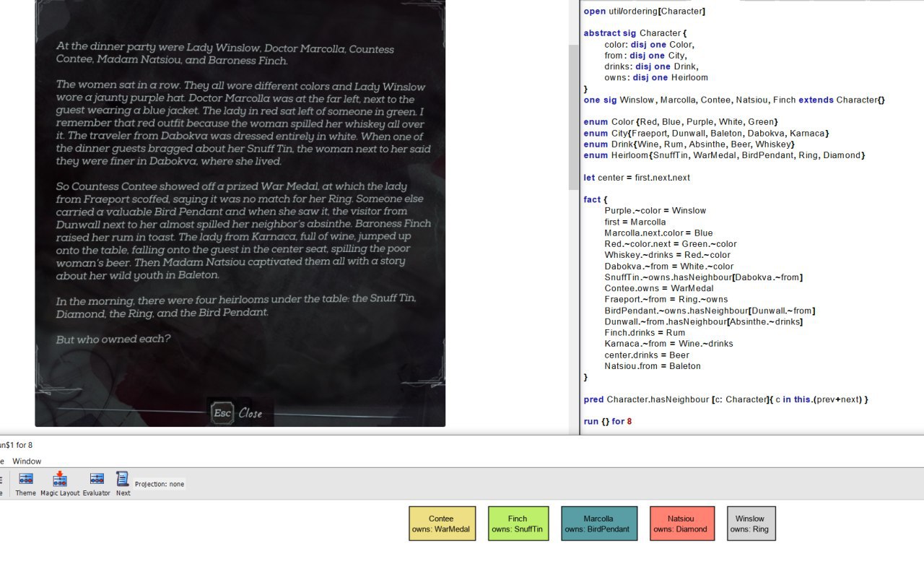Open the Theme editor in visualizer toolbar
The image size is (924, 572).
coord(25,483)
